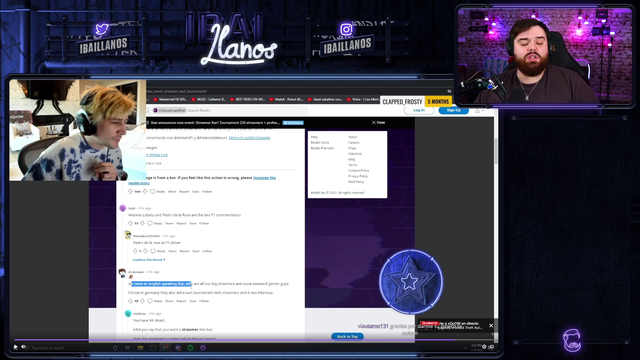The height and width of the screenshot is (360, 640).
Task: Open the Privacy Policy footer link
Action: point(358,176)
